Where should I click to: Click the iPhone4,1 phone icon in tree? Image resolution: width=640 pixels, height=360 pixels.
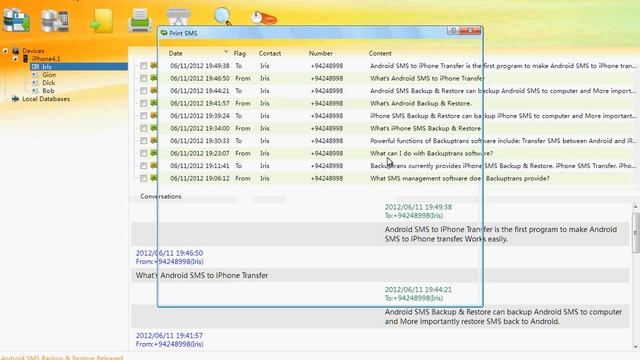coord(25,59)
